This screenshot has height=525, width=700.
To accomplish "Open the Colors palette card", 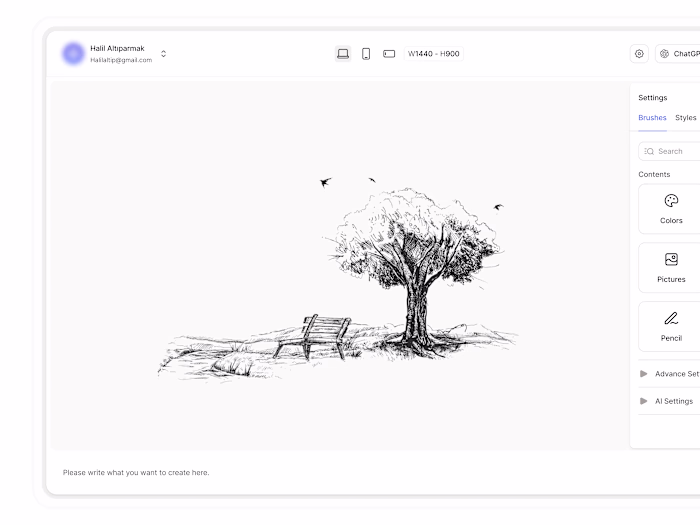I will click(x=671, y=209).
